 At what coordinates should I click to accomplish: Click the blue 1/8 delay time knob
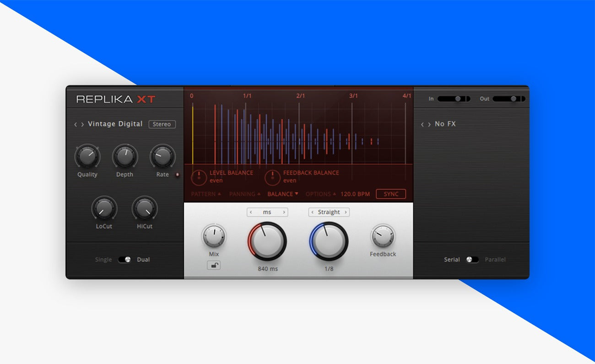pyautogui.click(x=329, y=241)
